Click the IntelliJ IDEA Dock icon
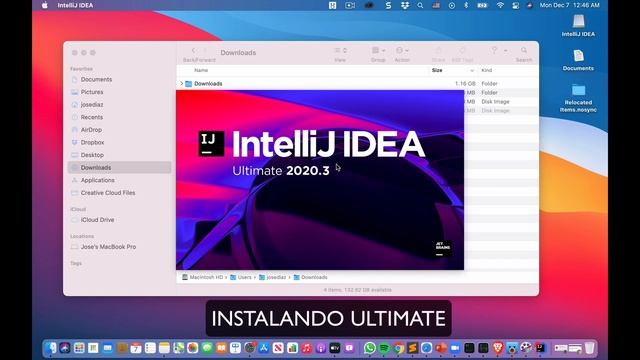The width and height of the screenshot is (640, 360). pyautogui.click(x=540, y=348)
